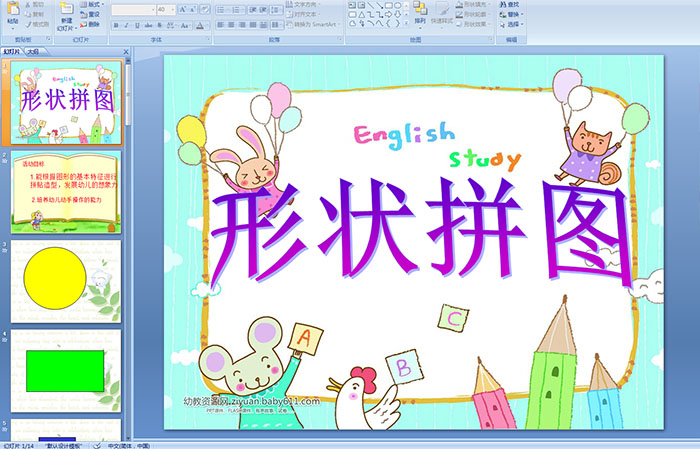Open Character Spacing (AV) dropdown

click(171, 25)
